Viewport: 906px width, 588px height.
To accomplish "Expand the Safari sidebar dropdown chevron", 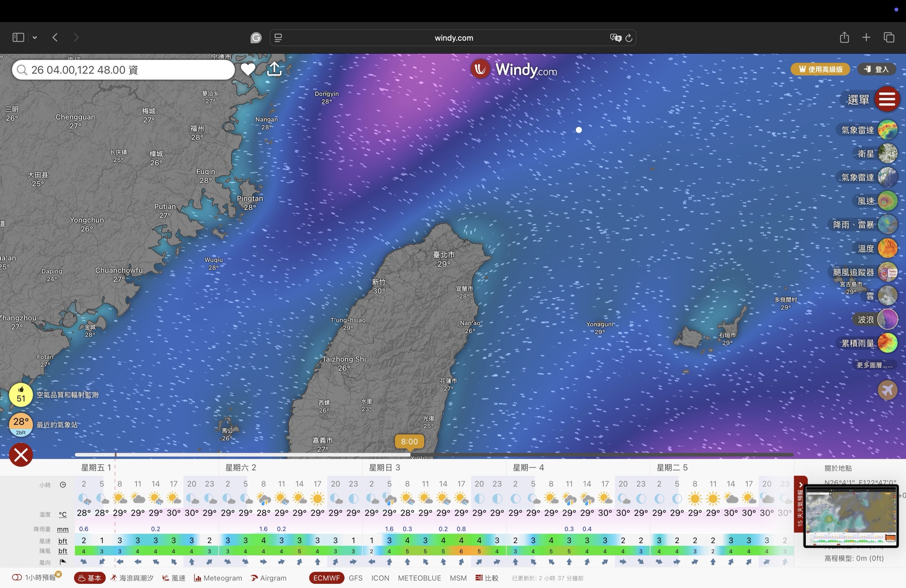I will click(x=35, y=37).
